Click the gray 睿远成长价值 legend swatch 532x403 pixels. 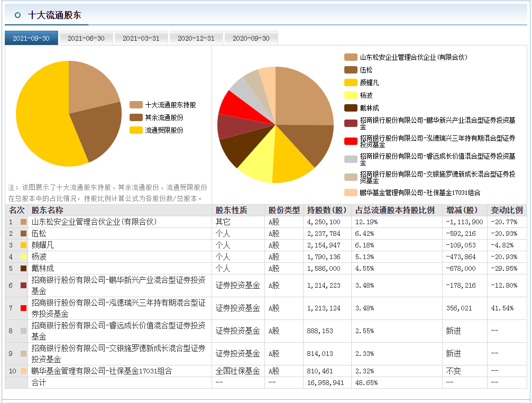351,159
